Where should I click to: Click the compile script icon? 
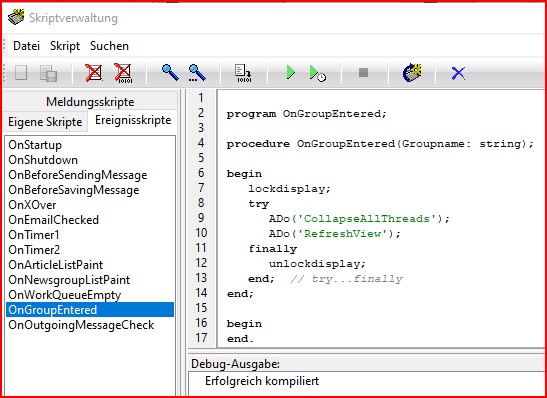tap(243, 73)
